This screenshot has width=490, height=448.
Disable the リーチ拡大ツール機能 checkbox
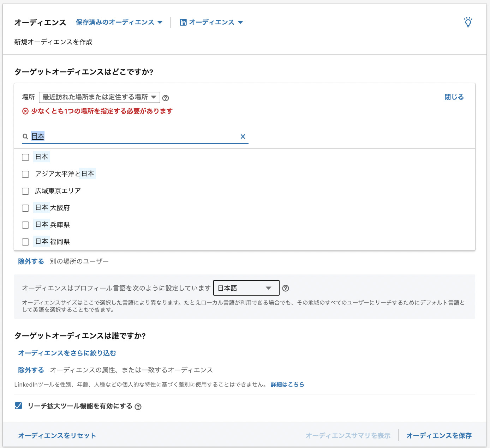(x=18, y=406)
